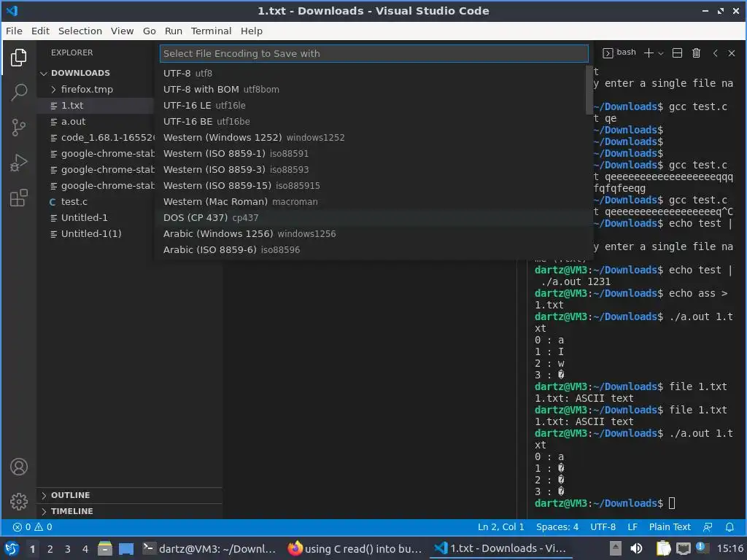Open Untitled-1(1) file in explorer

coord(91,234)
